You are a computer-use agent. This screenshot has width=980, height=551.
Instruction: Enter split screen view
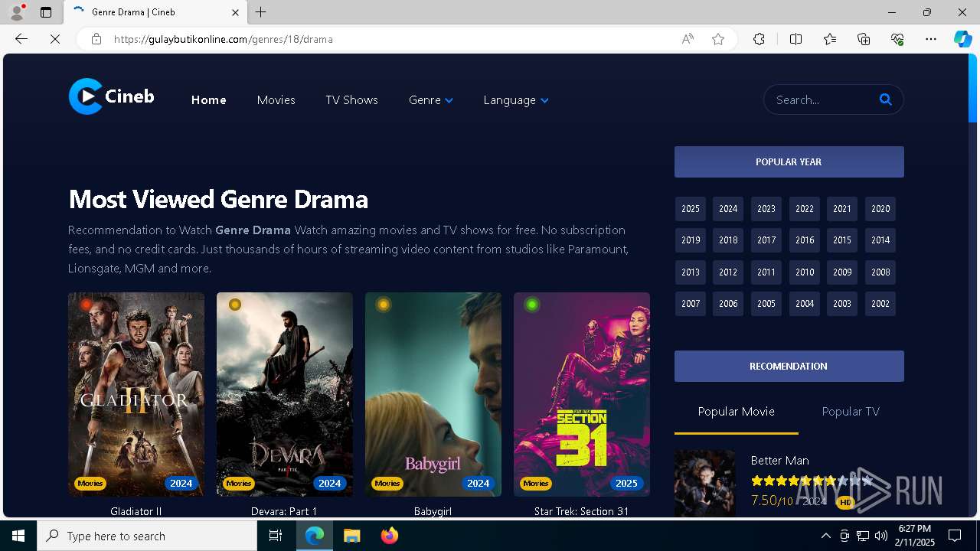point(795,39)
